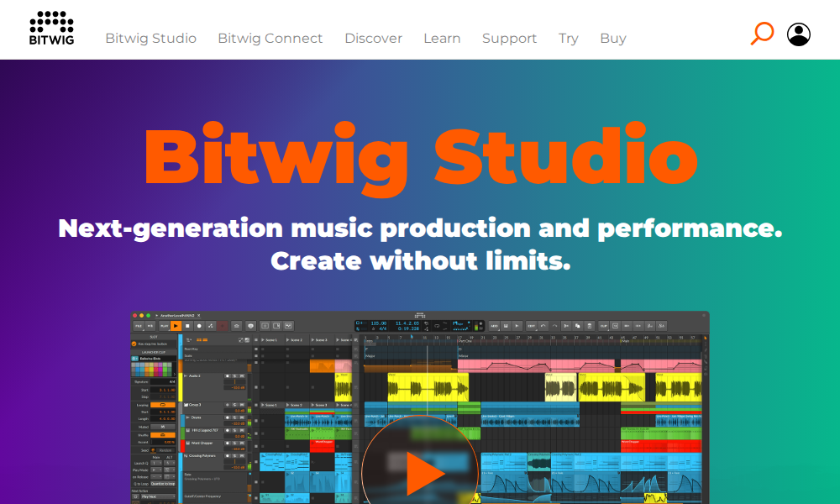The height and width of the screenshot is (504, 840).
Task: Open the Launch Q dropdown
Action: 156,461
